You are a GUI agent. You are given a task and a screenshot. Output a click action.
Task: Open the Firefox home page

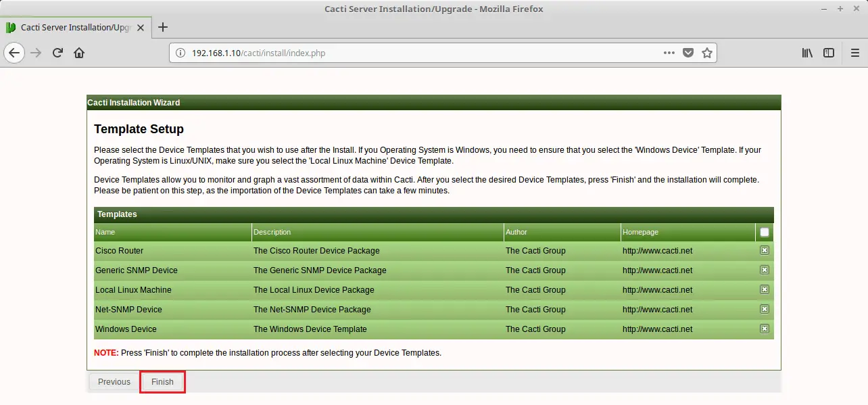click(79, 53)
